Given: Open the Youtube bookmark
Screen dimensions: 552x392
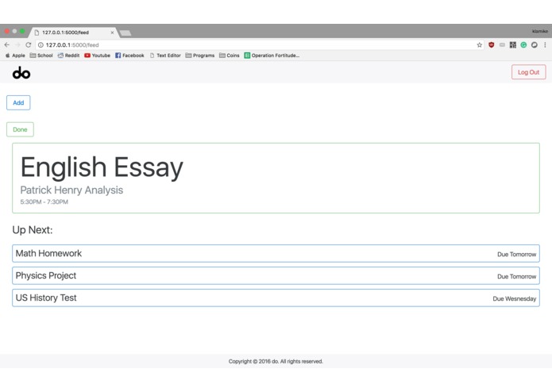Looking at the screenshot, I should pos(97,56).
